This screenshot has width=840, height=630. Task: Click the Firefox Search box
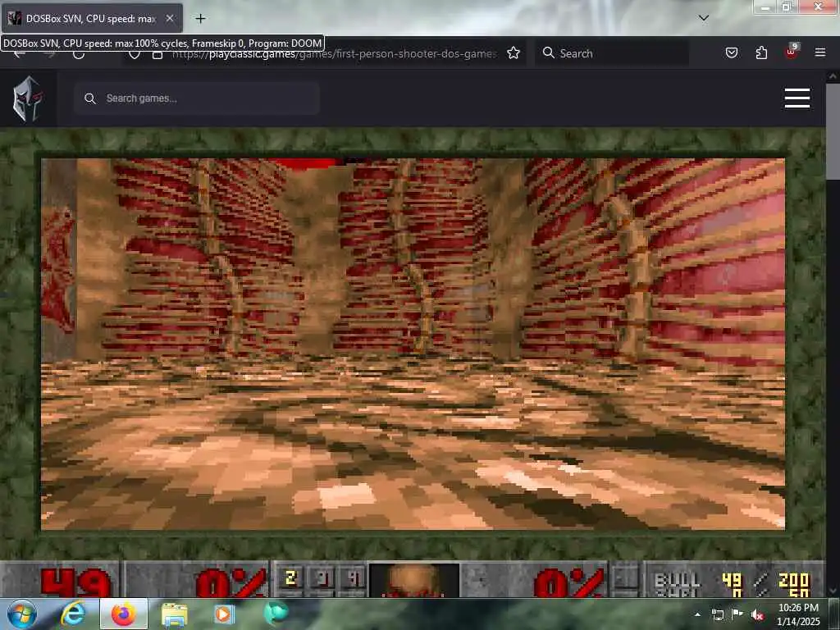point(612,53)
